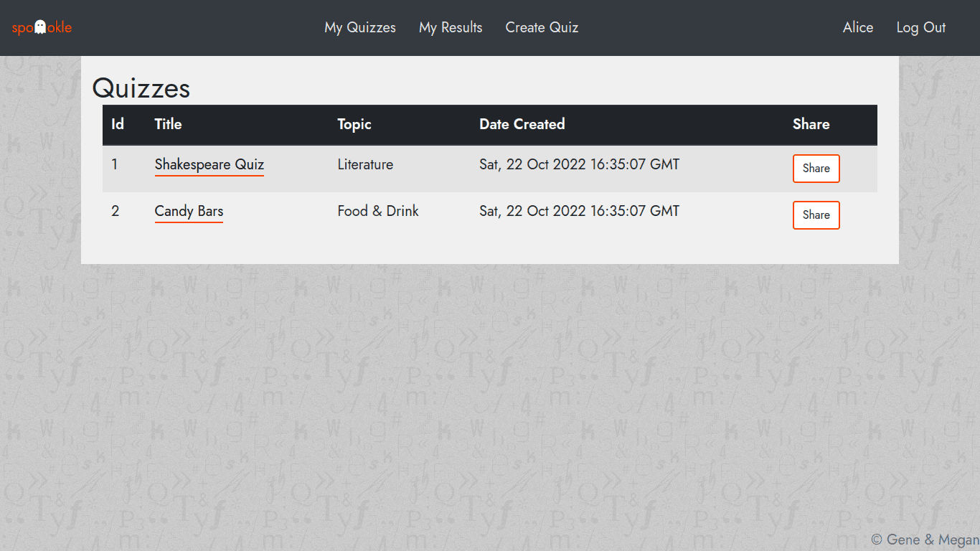Share the Shakespeare Quiz
The height and width of the screenshot is (551, 980).
[x=816, y=169]
